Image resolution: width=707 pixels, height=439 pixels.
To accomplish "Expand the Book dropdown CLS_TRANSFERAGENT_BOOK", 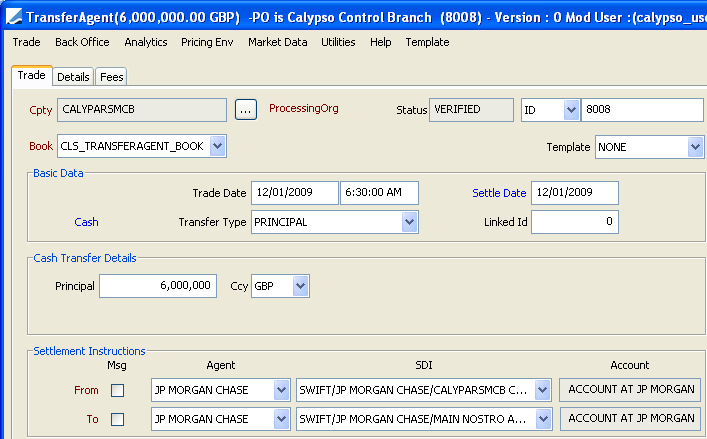I will (x=217, y=146).
